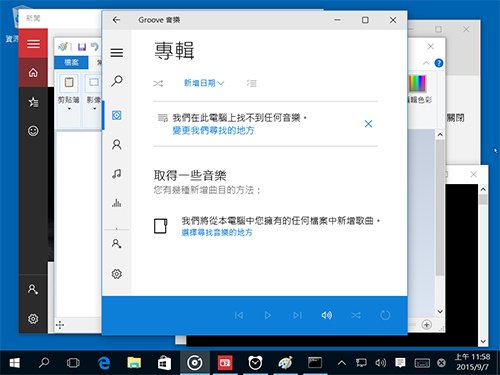Open Action Center notifications icon

[x=400, y=363]
